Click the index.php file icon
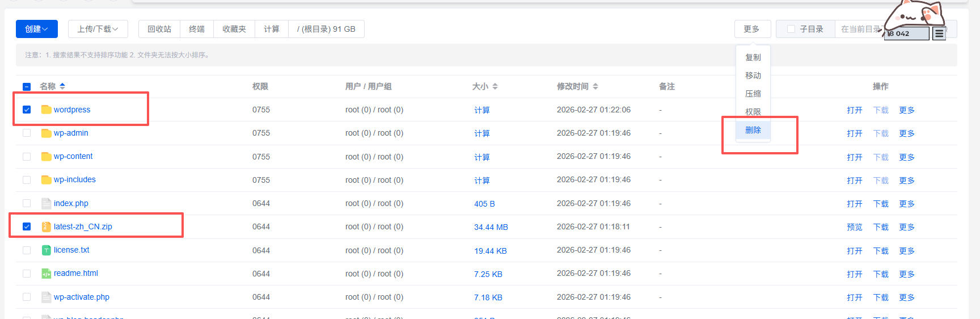 point(46,203)
